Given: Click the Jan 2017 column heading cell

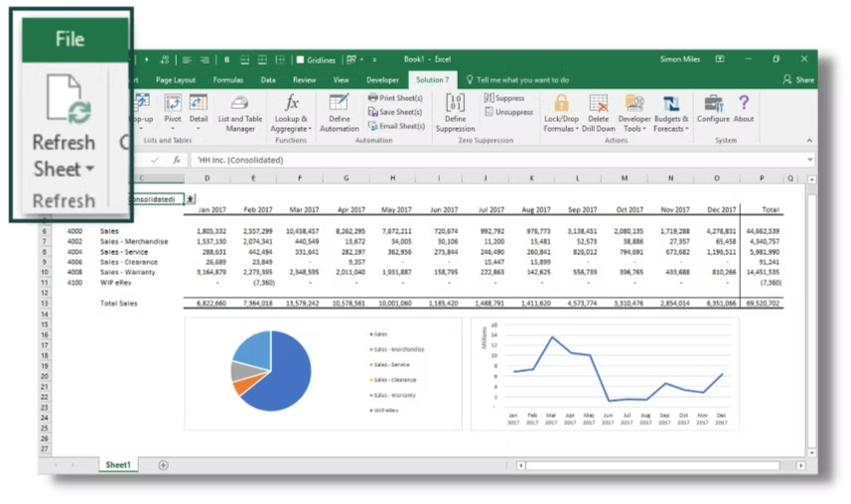Looking at the screenshot, I should click(x=212, y=209).
